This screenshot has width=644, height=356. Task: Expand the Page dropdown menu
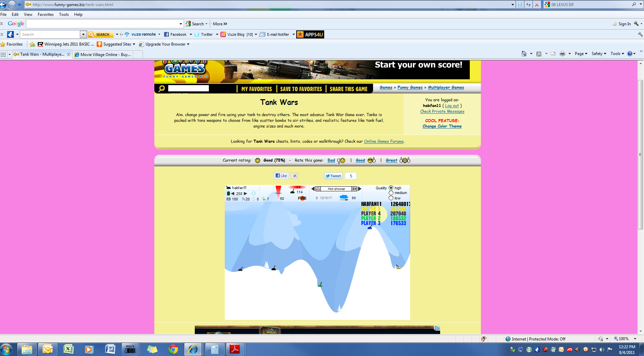581,54
